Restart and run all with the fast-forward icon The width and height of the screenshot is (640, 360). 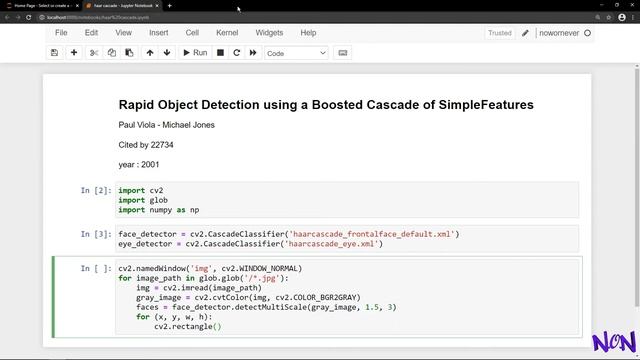(x=253, y=53)
